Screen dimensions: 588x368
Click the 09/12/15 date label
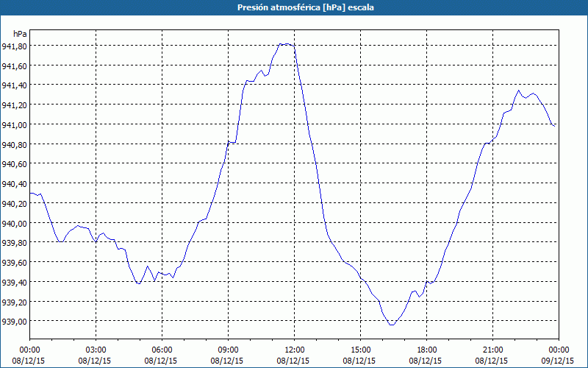557,361
